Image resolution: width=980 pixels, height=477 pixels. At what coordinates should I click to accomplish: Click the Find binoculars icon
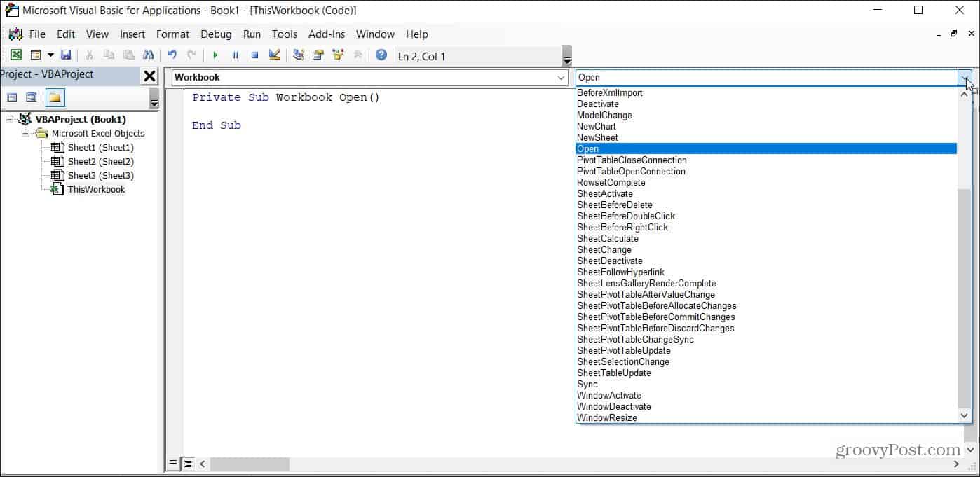(148, 55)
